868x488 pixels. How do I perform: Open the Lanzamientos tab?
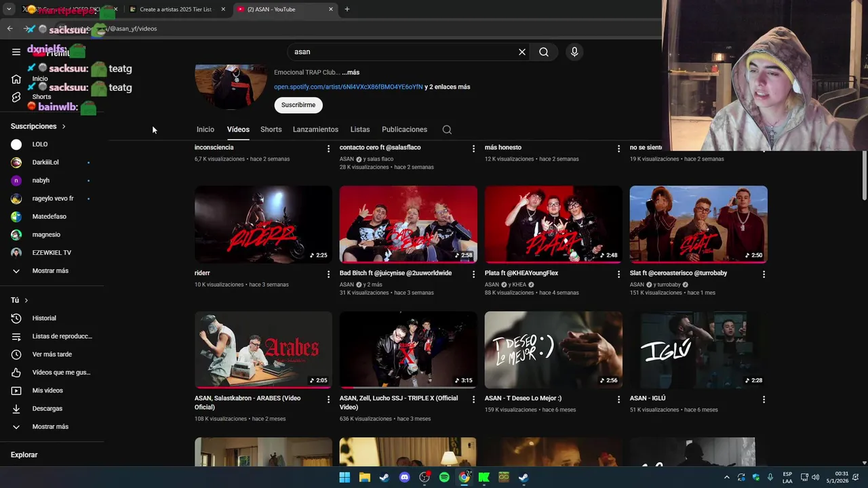click(x=315, y=129)
